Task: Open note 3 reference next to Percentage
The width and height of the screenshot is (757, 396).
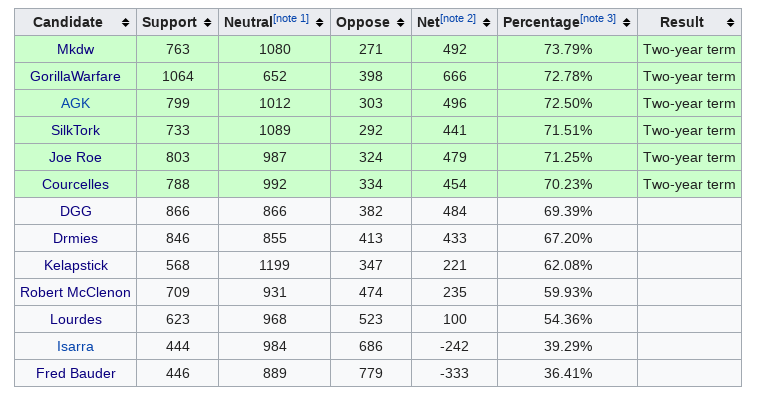Action: coord(598,18)
